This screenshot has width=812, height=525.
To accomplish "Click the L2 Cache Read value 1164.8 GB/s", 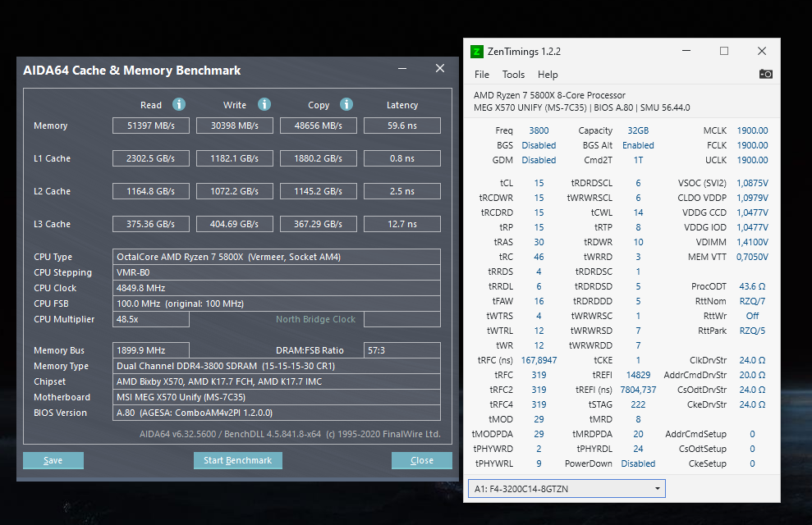I will coord(151,191).
